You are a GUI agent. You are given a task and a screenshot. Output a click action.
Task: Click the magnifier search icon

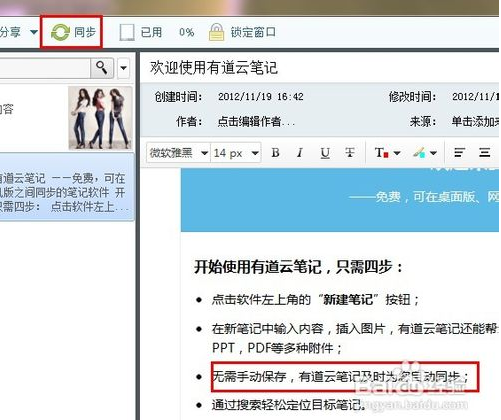click(x=102, y=68)
